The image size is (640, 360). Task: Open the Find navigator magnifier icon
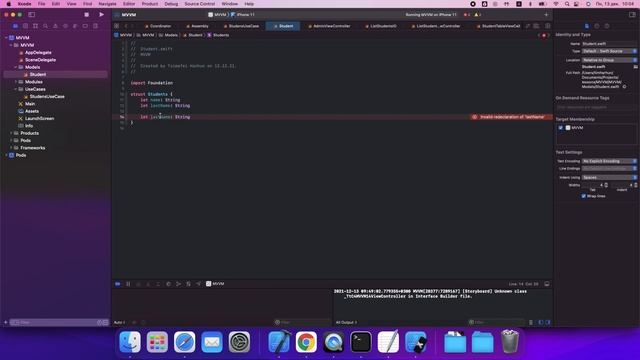[45, 26]
